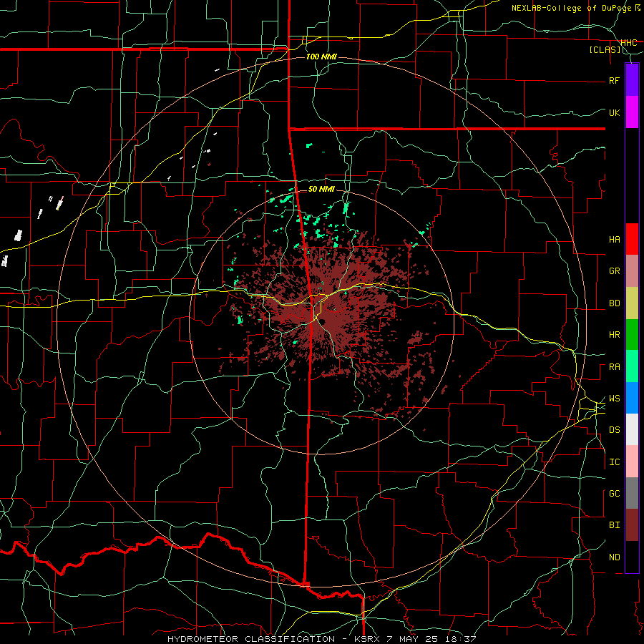Click the RF legend label
Viewport: 644px width, 644px height.
tap(614, 80)
